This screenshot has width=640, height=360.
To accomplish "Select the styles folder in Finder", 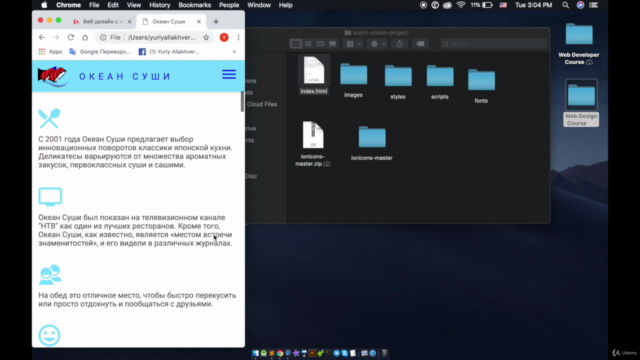I will [x=398, y=82].
